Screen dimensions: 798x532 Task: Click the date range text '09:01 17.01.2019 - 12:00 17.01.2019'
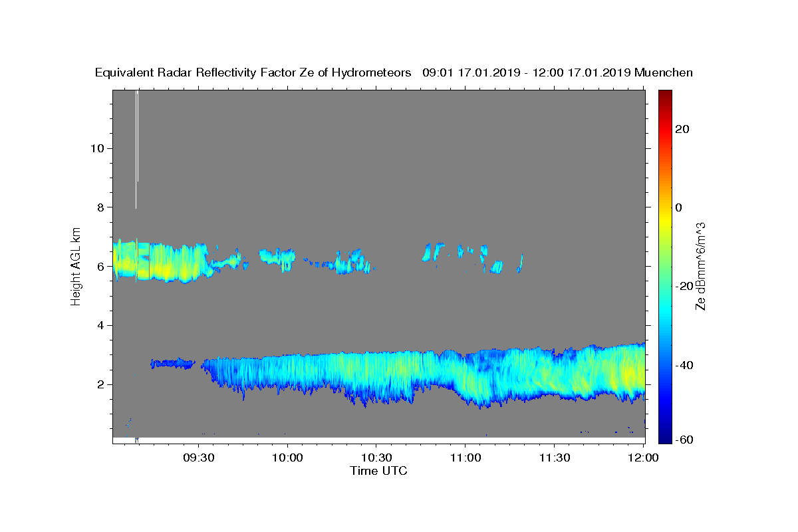point(527,72)
